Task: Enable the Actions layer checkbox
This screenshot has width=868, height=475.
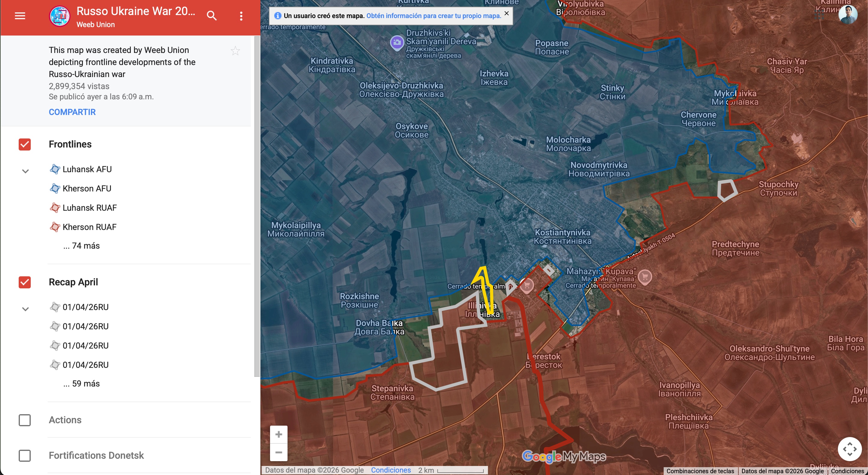Action: click(25, 420)
